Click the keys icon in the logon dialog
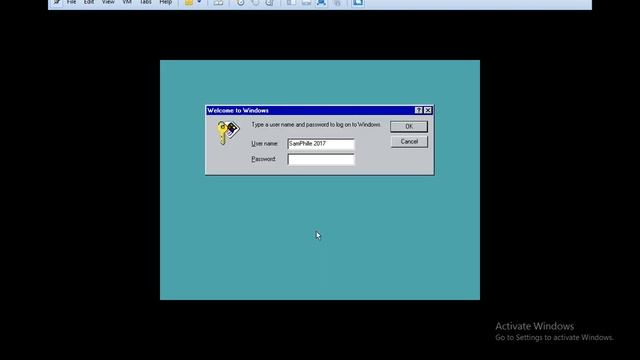This screenshot has height=360, width=640. click(228, 132)
